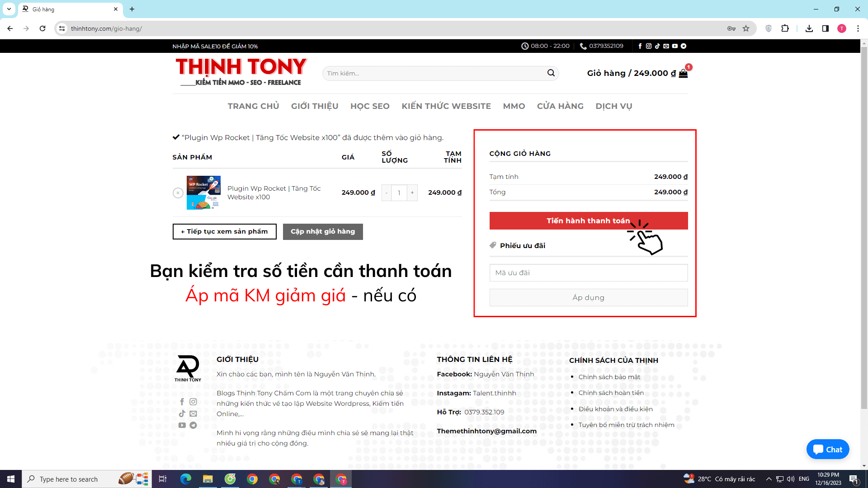868x488 pixels.
Task: Click the Mã ưu đãi input field
Action: pos(588,272)
